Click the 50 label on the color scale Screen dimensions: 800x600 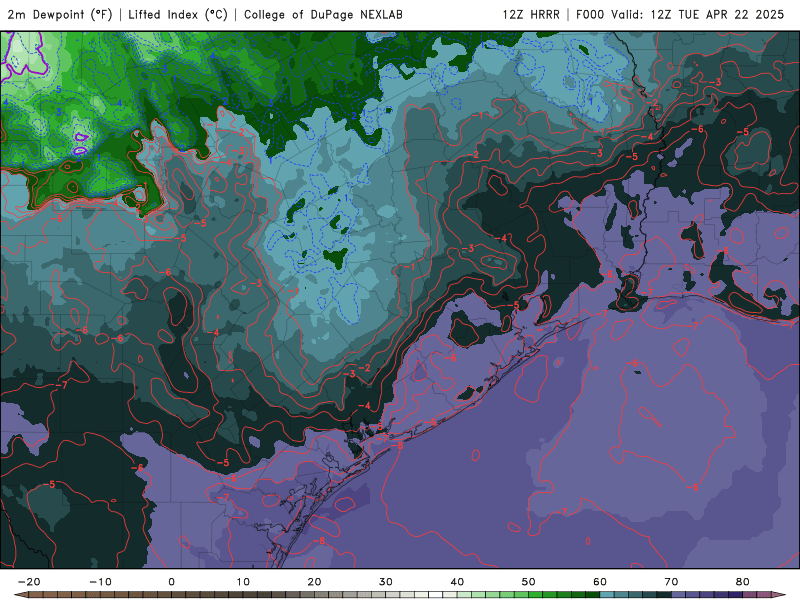[529, 582]
